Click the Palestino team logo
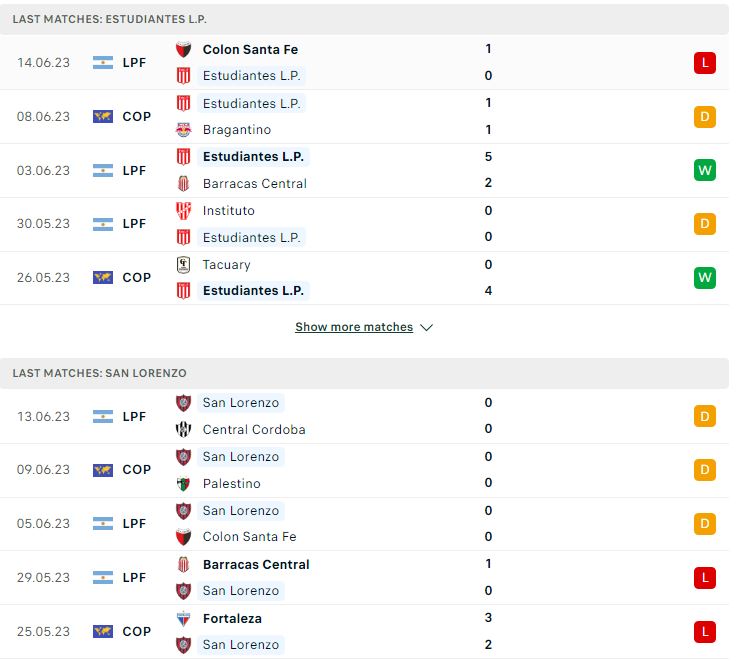Viewport: 742px width, 661px height. [x=183, y=484]
